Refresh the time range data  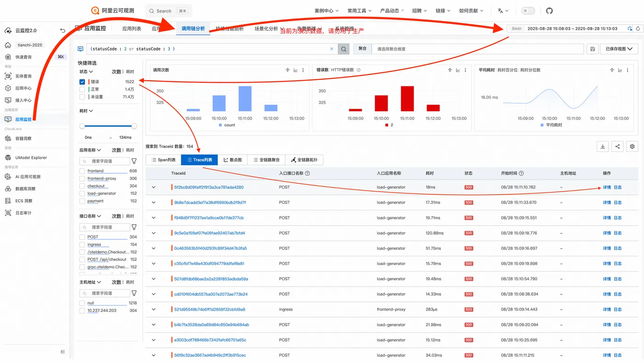click(x=638, y=28)
